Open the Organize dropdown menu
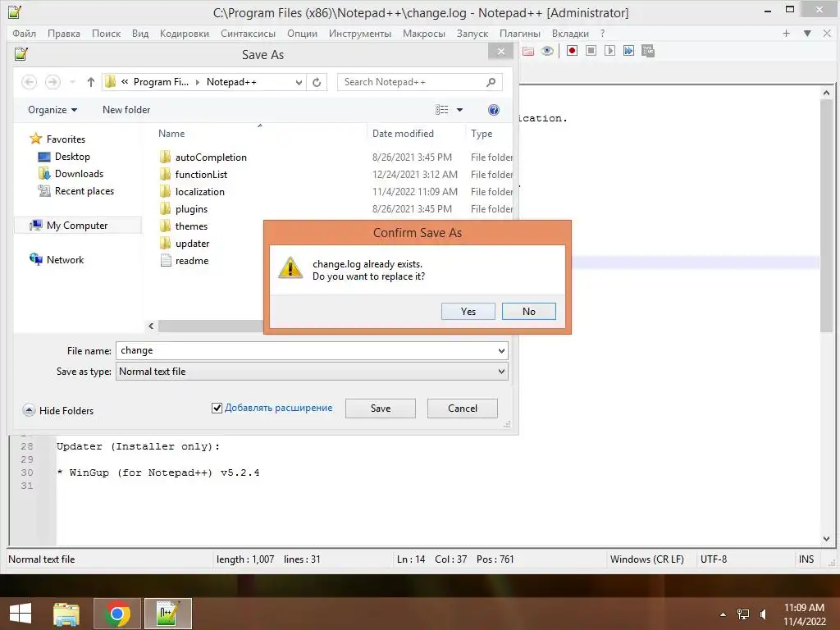The image size is (840, 630). tap(52, 110)
